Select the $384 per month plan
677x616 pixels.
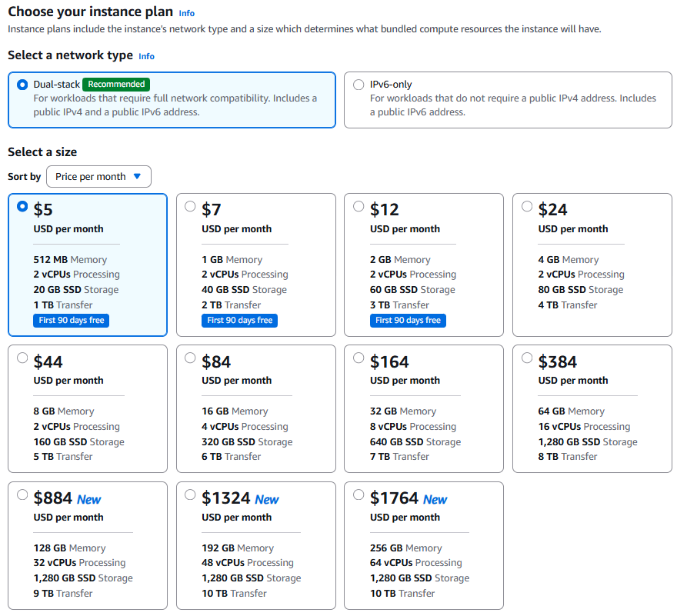tap(526, 358)
